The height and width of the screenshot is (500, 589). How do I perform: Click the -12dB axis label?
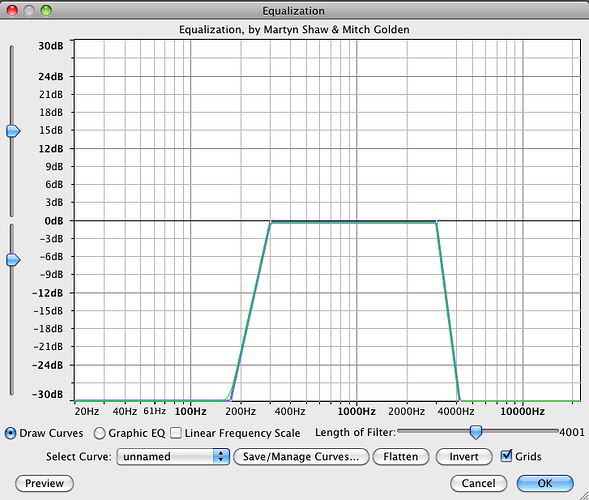[48, 293]
